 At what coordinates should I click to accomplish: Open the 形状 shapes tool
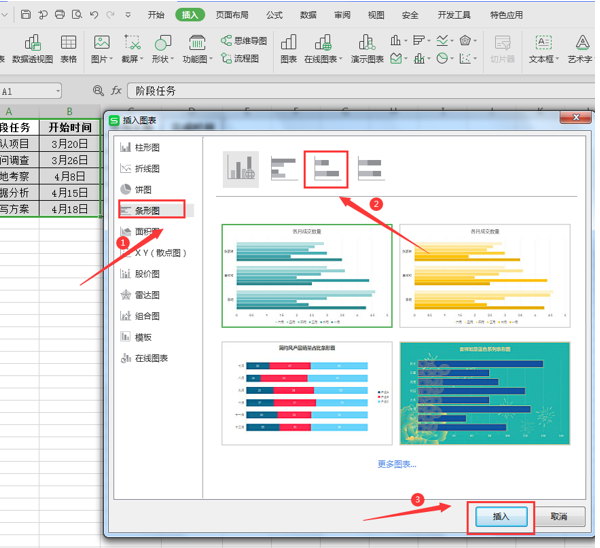pyautogui.click(x=163, y=49)
